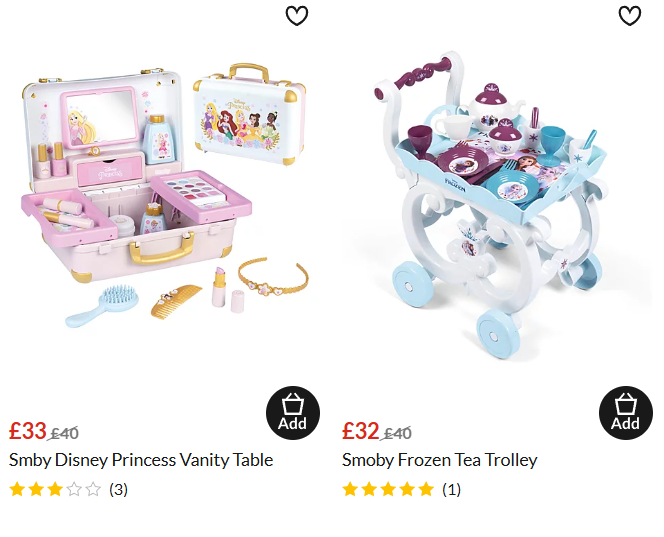
Task: Toggle wishlist heart for Frozen Tea Trolley
Action: coord(630,16)
